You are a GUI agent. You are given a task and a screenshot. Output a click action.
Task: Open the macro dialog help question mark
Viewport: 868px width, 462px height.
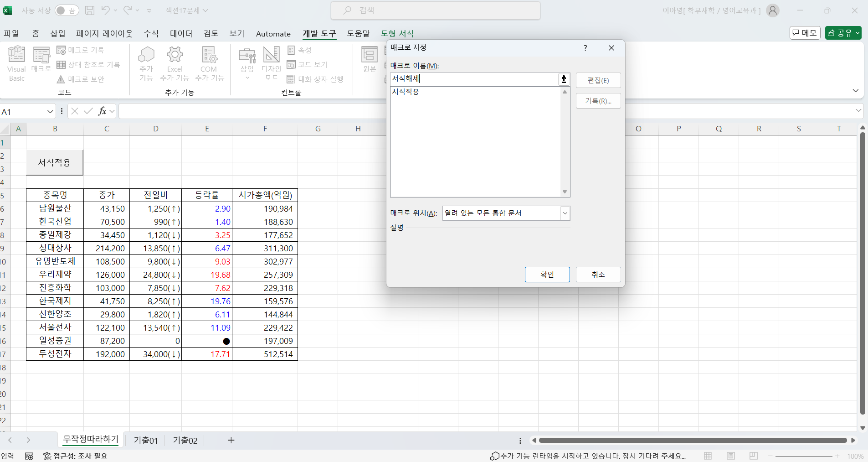click(586, 48)
